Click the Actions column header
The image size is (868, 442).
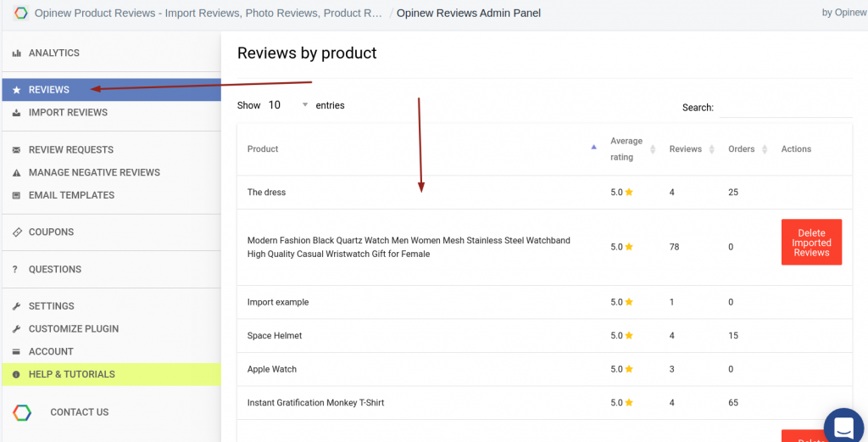[796, 149]
